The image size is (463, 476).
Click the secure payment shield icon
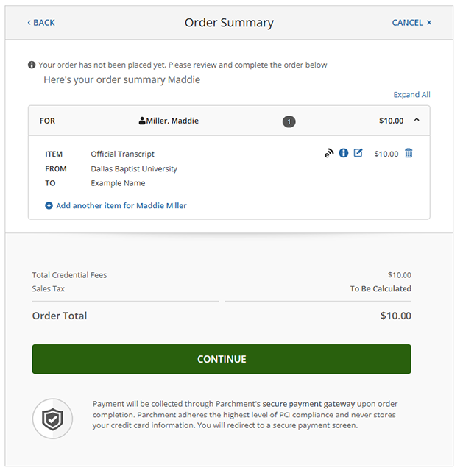[x=52, y=419]
